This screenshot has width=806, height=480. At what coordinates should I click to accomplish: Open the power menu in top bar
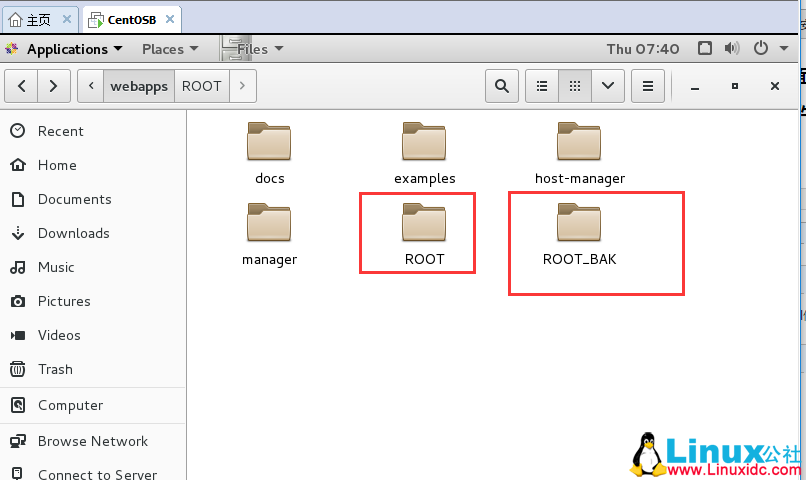pyautogui.click(x=765, y=49)
